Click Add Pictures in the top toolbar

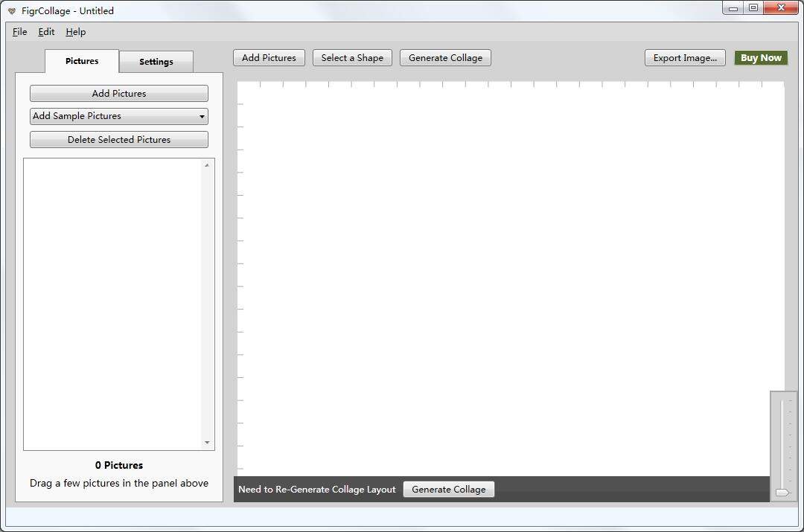[x=269, y=58]
